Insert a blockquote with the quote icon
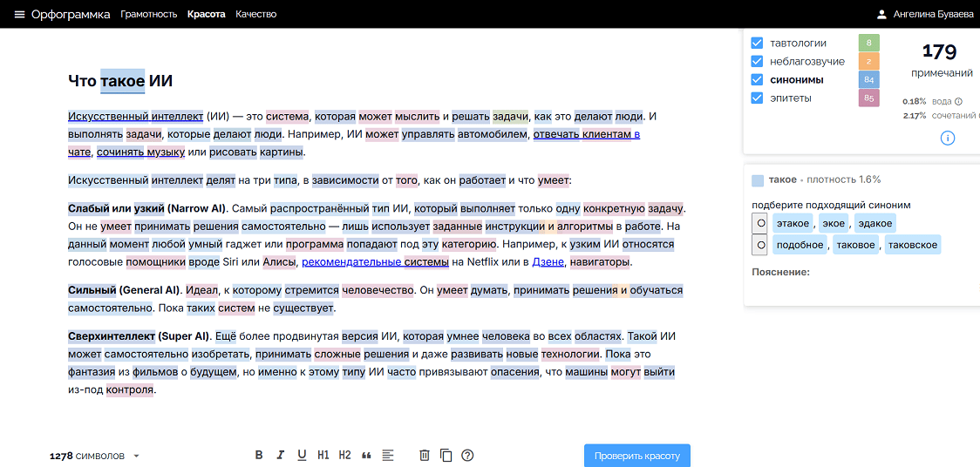980x467 pixels. click(x=366, y=455)
